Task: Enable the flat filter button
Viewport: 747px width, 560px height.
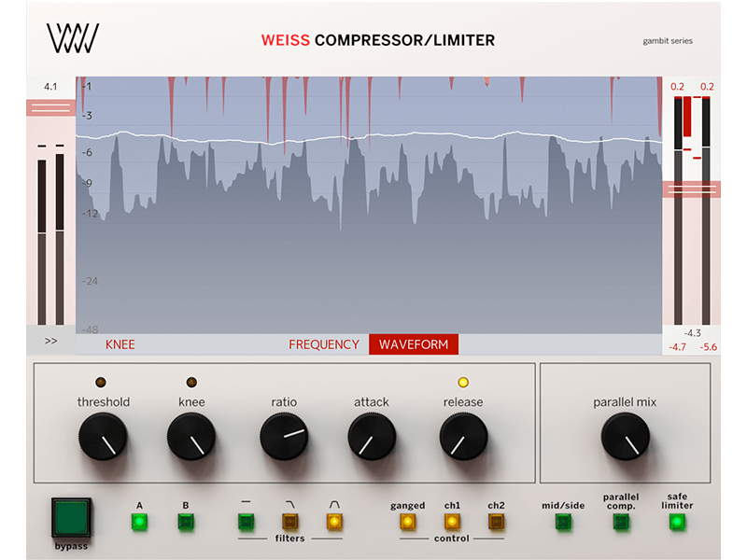Action: tap(246, 522)
